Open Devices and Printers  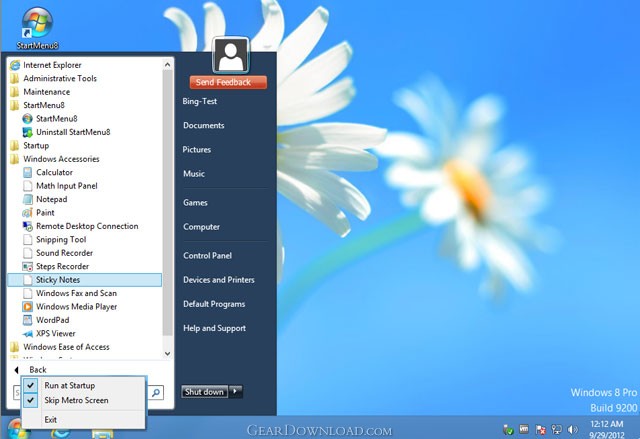click(x=219, y=280)
